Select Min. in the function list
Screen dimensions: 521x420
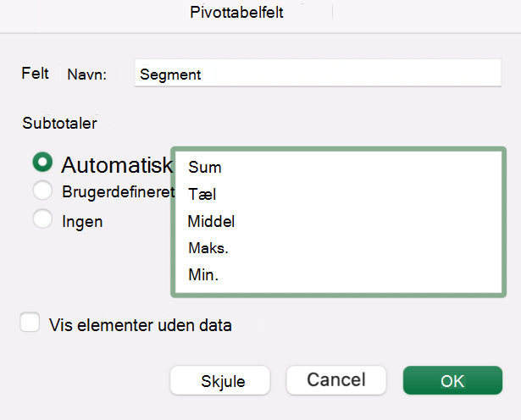338,275
